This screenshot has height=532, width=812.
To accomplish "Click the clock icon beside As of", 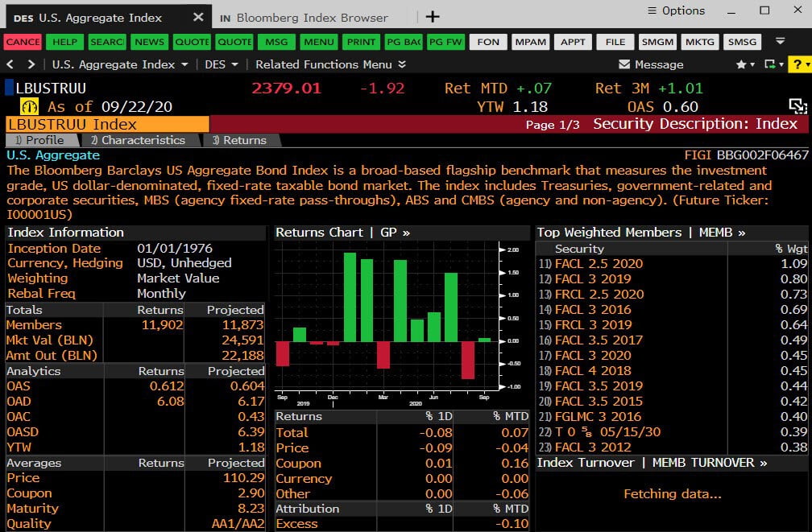I will click(x=29, y=106).
